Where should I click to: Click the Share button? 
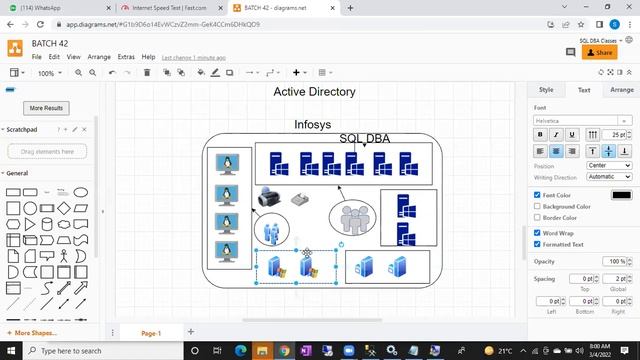click(600, 53)
